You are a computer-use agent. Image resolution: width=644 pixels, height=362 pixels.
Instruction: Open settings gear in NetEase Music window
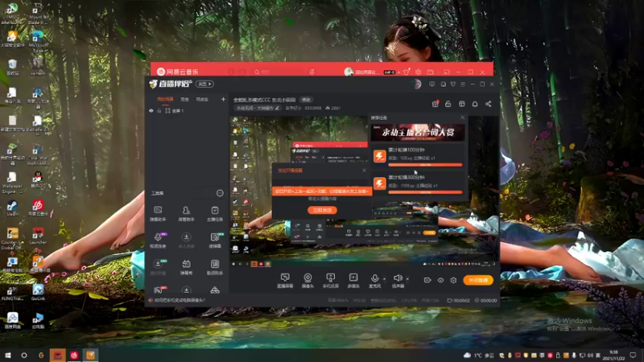click(418, 72)
